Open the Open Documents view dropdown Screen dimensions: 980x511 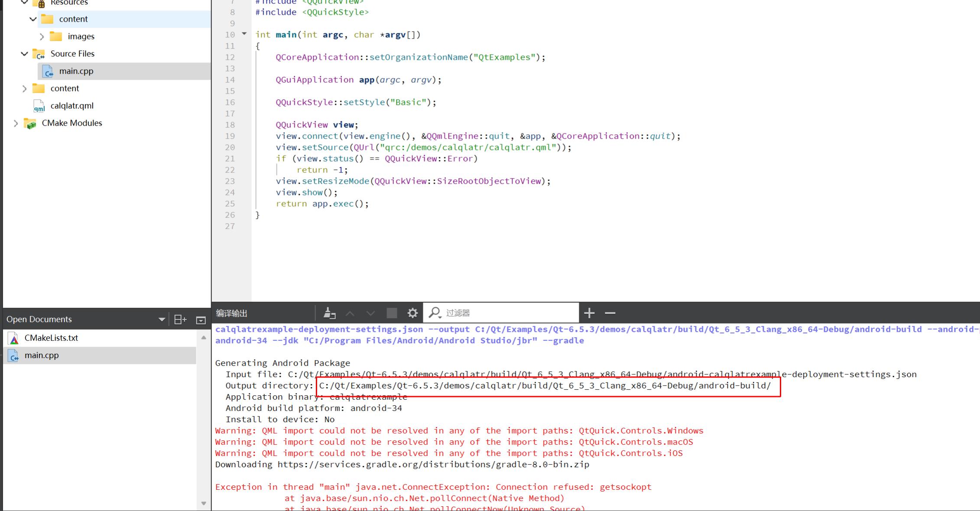click(x=162, y=320)
